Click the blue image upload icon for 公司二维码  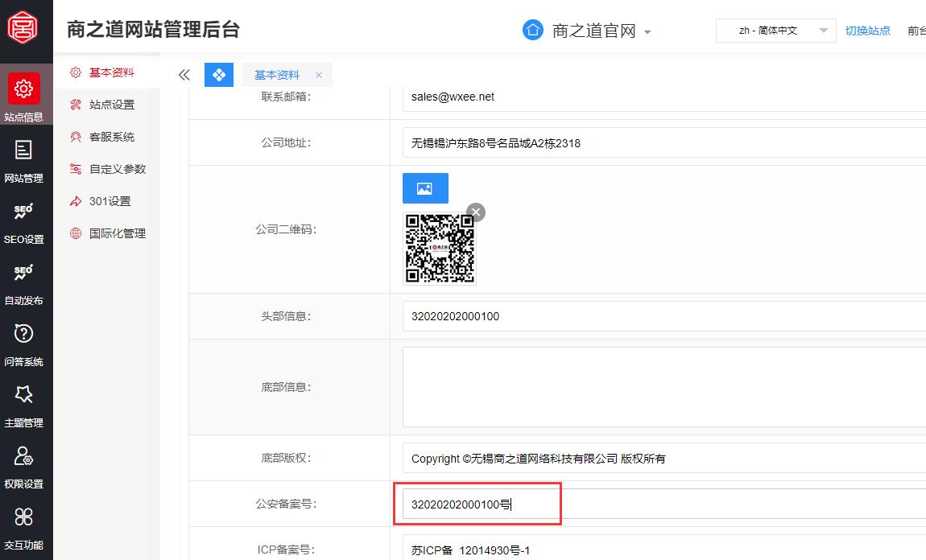click(424, 187)
